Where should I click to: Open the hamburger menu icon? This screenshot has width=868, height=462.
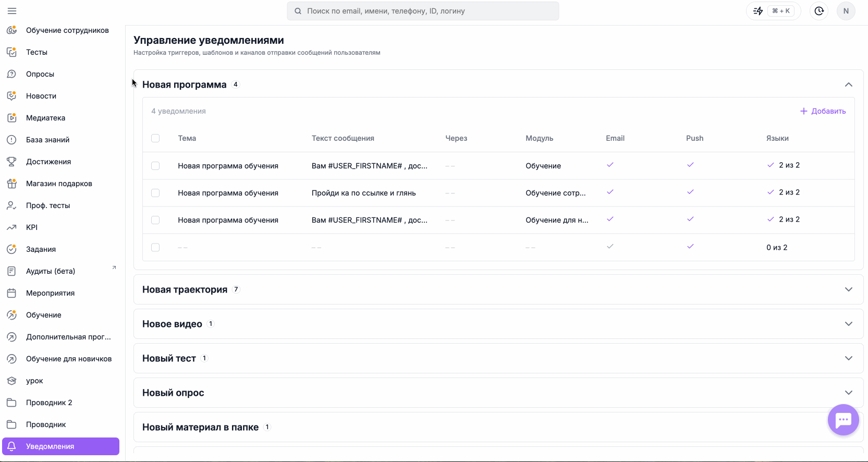click(x=12, y=11)
